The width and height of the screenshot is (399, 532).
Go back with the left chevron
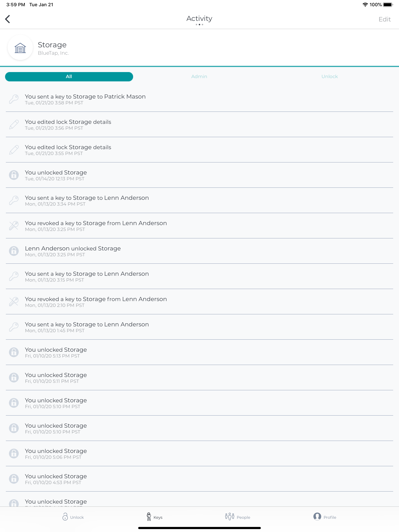(x=7, y=19)
